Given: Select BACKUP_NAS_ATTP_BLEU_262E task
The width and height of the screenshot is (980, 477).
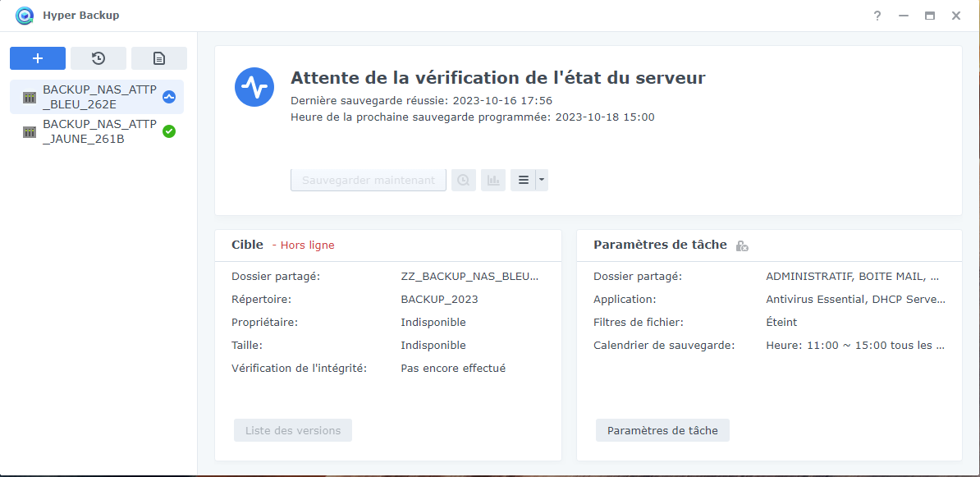Looking at the screenshot, I should pos(97,97).
